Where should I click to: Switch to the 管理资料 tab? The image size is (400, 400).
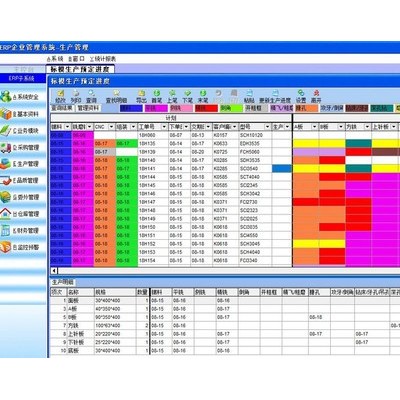tap(88, 108)
